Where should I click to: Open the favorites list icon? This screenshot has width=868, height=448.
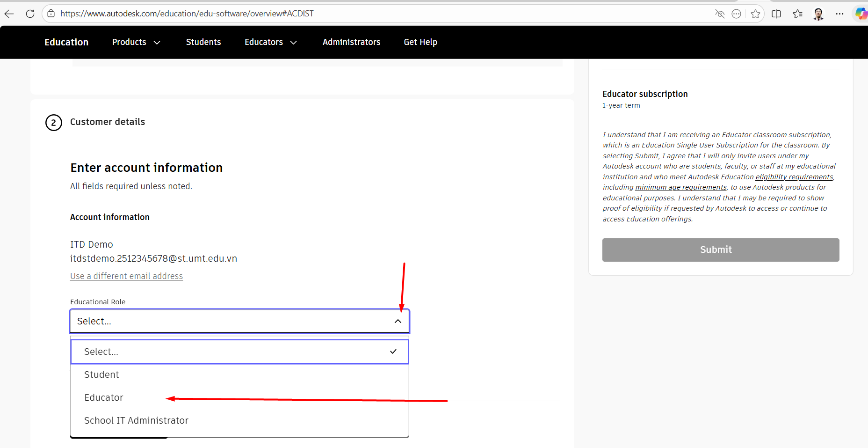click(x=798, y=14)
